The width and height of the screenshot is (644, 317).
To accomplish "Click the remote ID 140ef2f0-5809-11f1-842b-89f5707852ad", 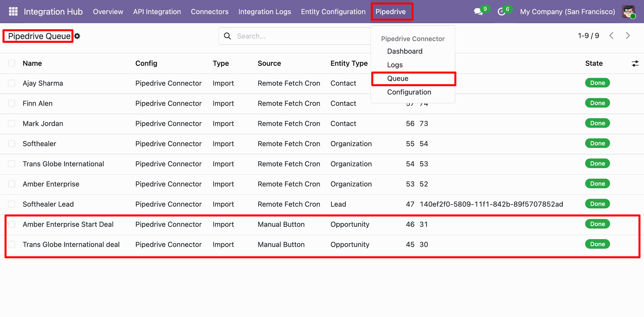I will coord(491,204).
